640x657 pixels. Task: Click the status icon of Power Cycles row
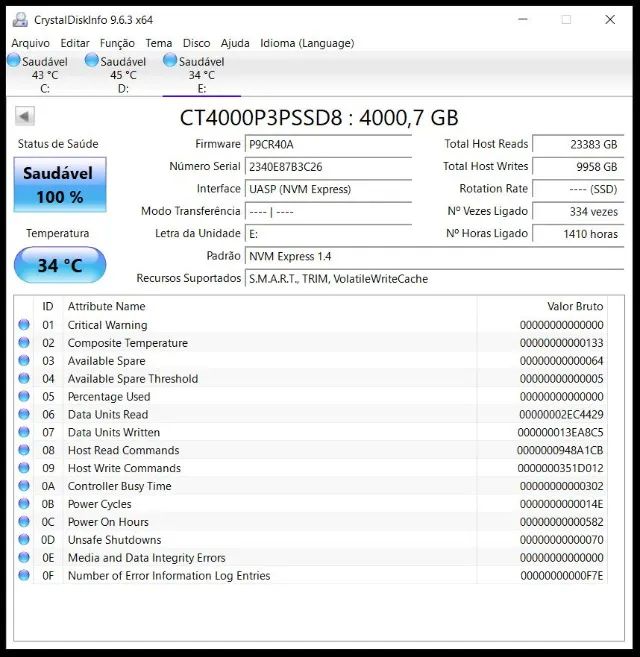click(x=24, y=504)
